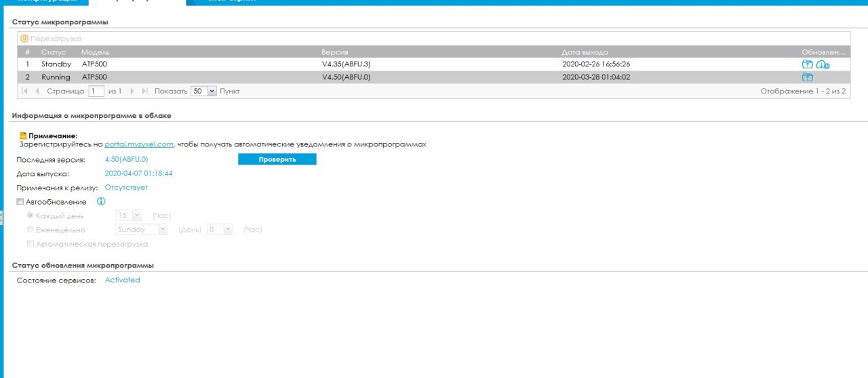
Task: Click the Отображение 1 - 2 из 2 text
Action: tap(803, 91)
